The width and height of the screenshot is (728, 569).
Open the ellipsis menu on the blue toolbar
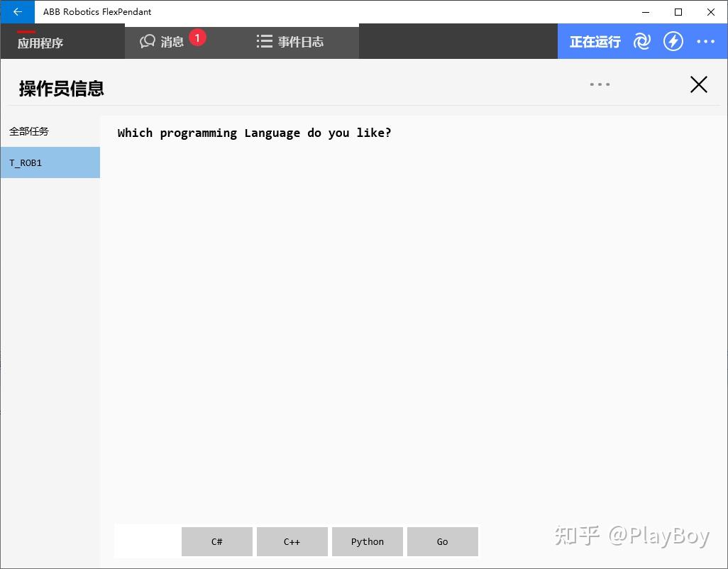(705, 41)
